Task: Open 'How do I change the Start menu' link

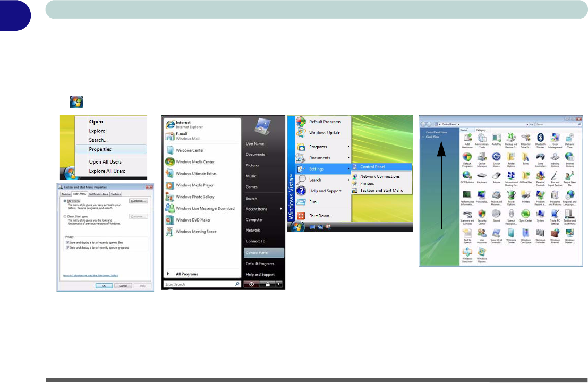Action: tap(90, 275)
